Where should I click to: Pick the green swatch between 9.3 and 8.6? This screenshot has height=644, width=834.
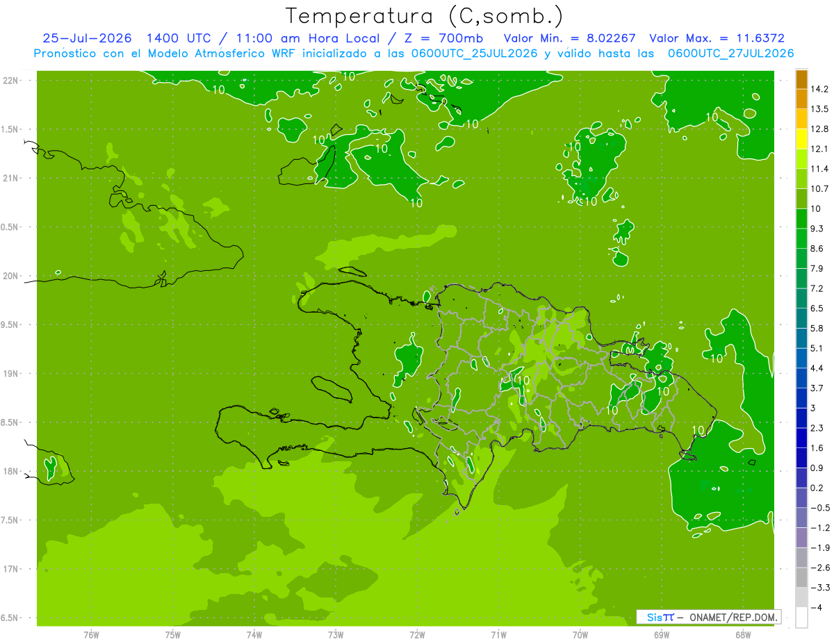point(801,238)
